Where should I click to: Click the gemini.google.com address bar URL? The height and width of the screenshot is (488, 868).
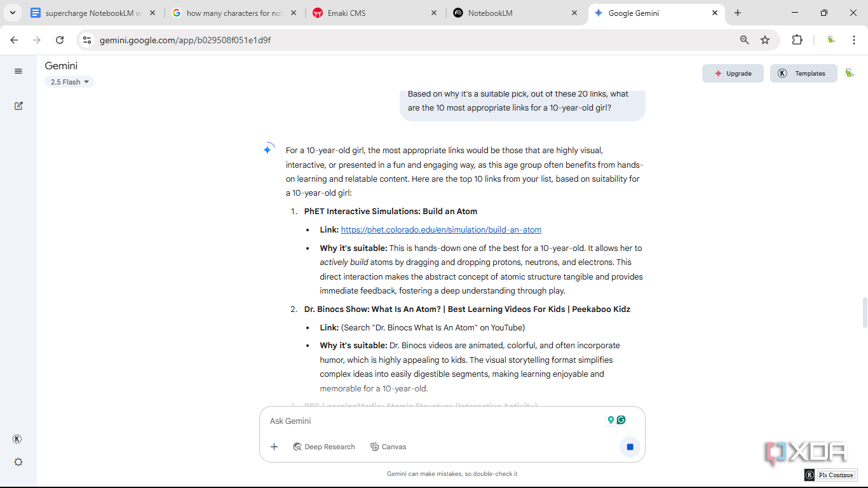tap(185, 40)
